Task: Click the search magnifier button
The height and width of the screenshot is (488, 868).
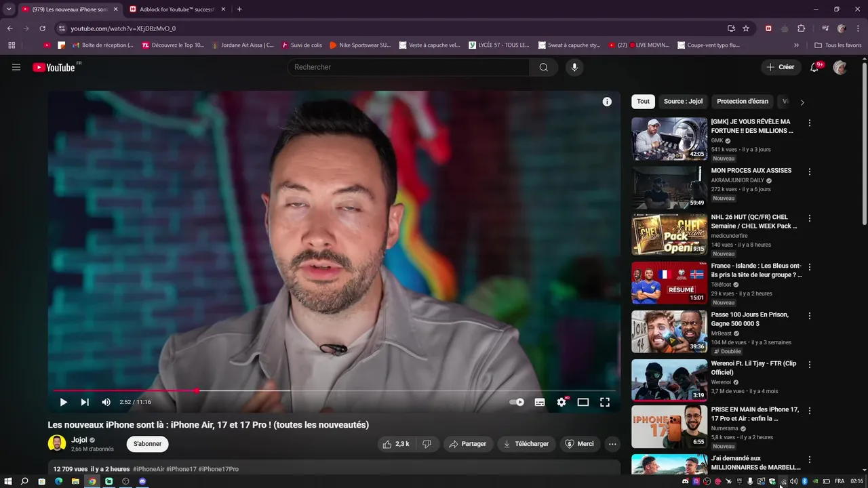Action: pos(544,67)
